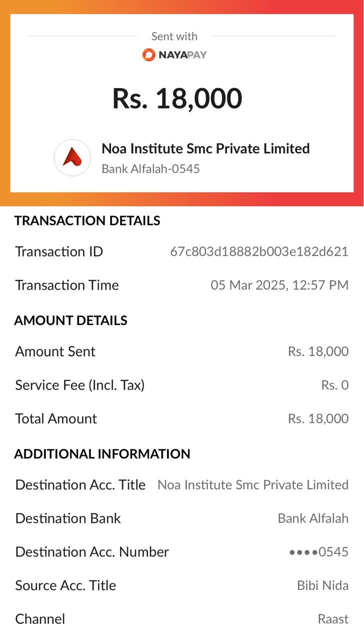Click the Bank Alfalah-0545 account subtitle
Screen dimensions: 364x640
150,169
